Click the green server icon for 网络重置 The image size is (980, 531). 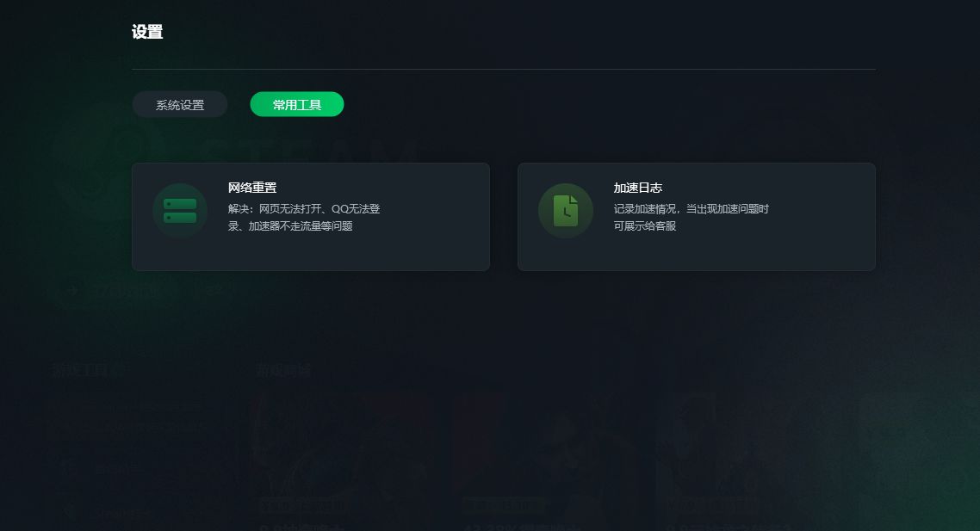click(180, 211)
